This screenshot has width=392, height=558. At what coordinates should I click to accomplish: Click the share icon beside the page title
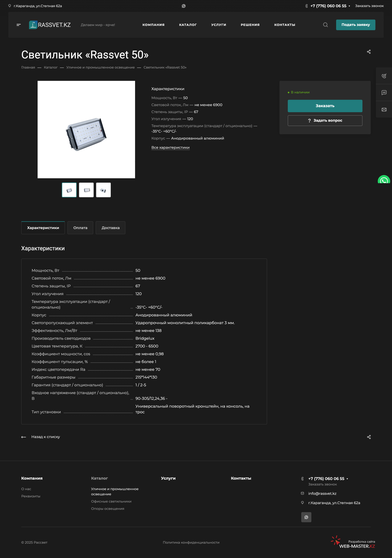point(369,52)
